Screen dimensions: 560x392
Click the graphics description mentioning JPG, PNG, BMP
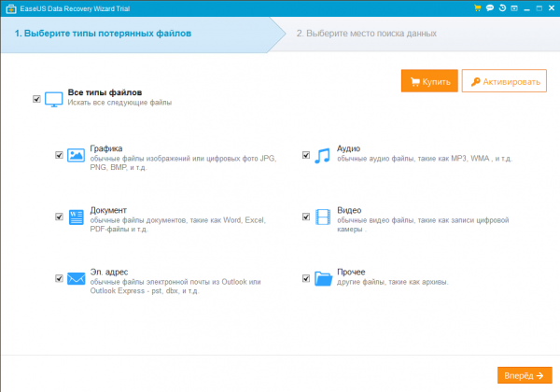pos(183,162)
